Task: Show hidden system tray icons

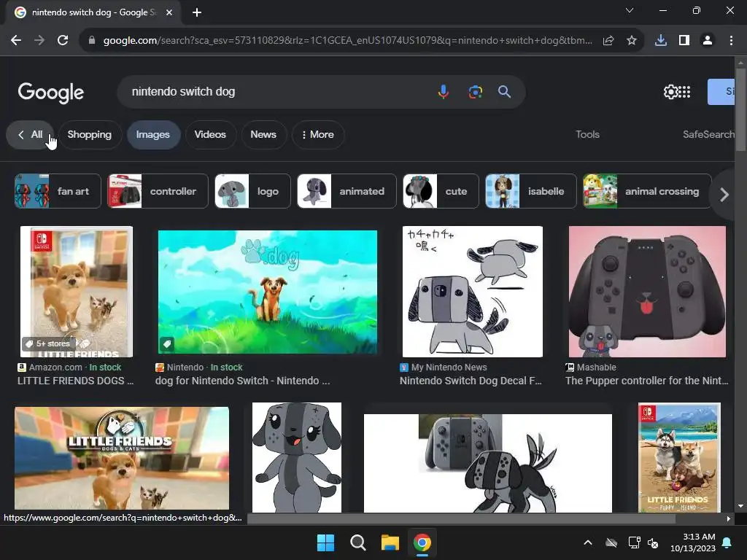Action: [x=588, y=542]
